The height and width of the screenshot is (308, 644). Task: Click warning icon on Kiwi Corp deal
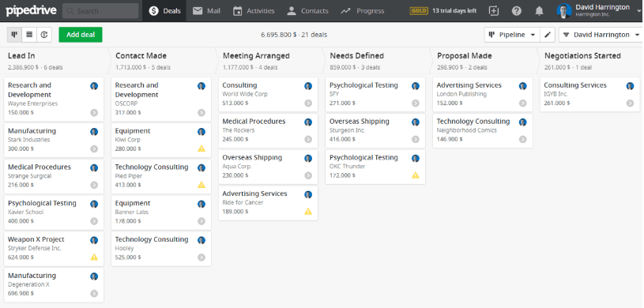tap(201, 148)
